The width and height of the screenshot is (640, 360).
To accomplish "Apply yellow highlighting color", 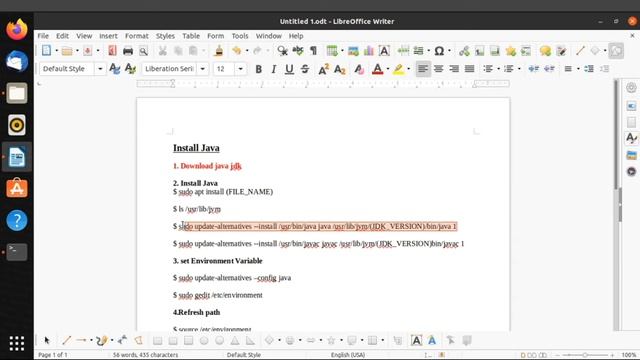I will [x=398, y=69].
